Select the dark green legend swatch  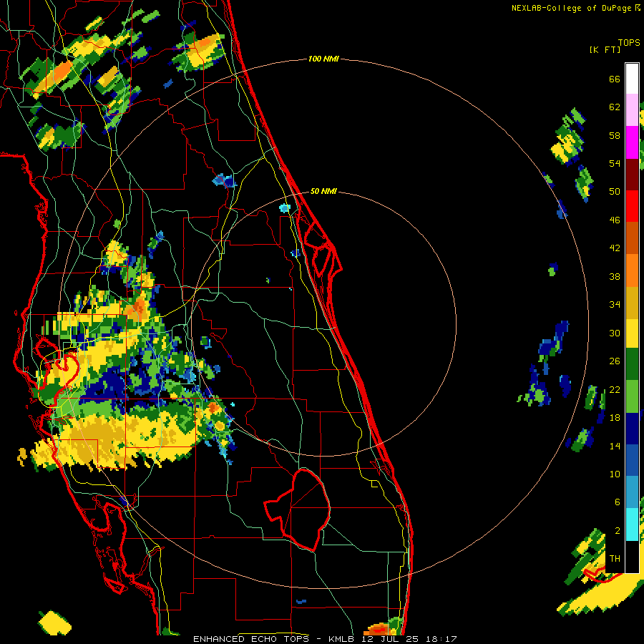(x=632, y=364)
